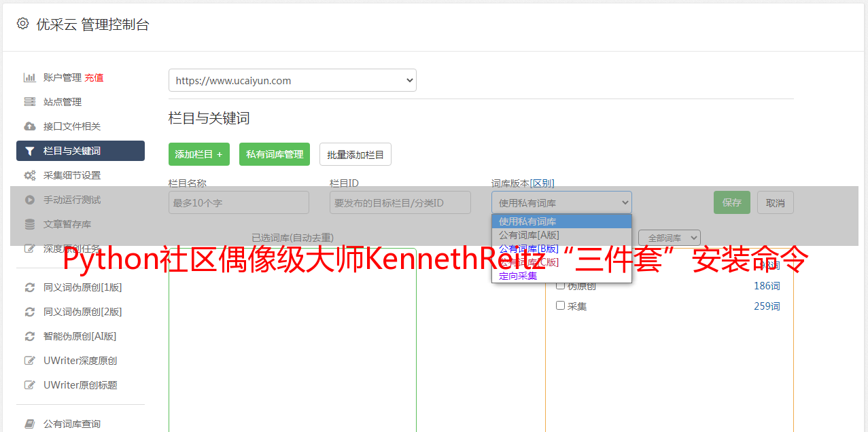
Task: Open 手动运行测试 menu item
Action: (x=72, y=200)
